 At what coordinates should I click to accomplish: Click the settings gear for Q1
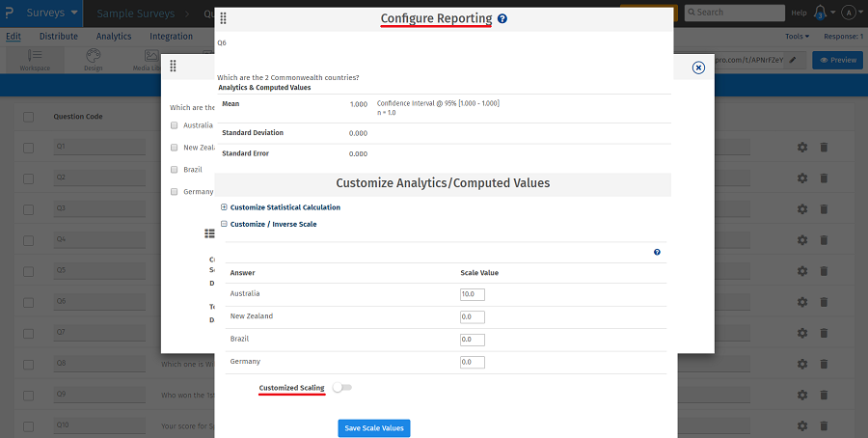[x=802, y=148]
